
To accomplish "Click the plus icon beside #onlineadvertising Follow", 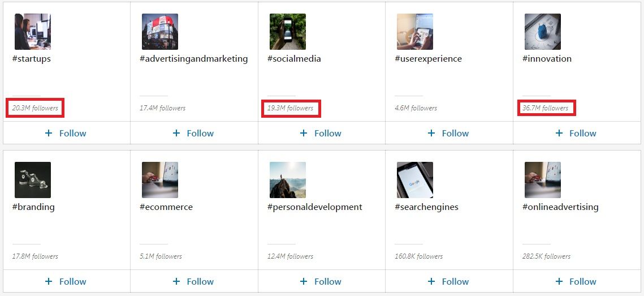I will [559, 281].
